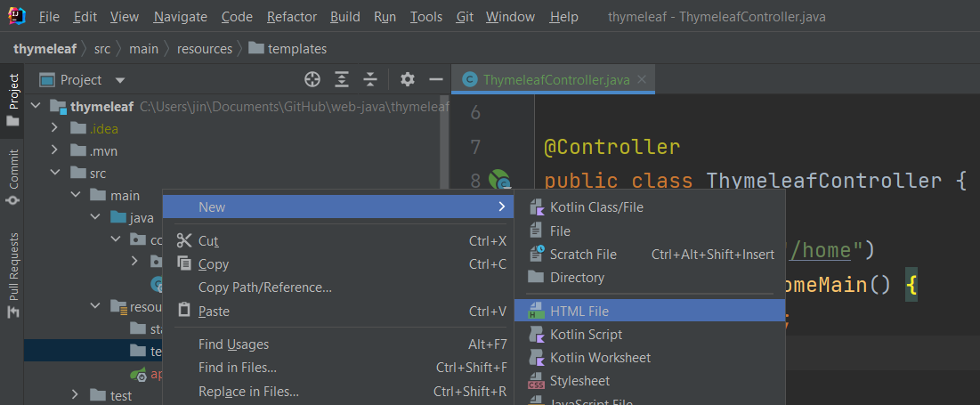Open the Code menu
The width and height of the screenshot is (980, 405).
[237, 17]
